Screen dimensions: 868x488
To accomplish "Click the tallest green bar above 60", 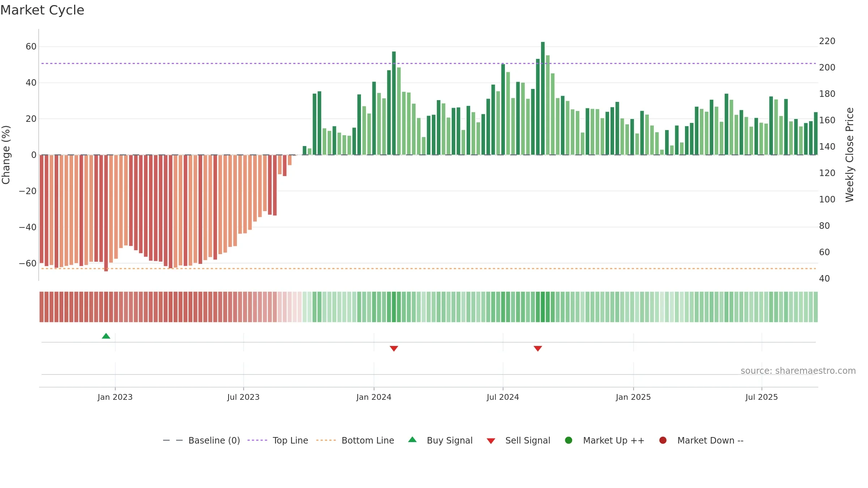I will [x=543, y=98].
